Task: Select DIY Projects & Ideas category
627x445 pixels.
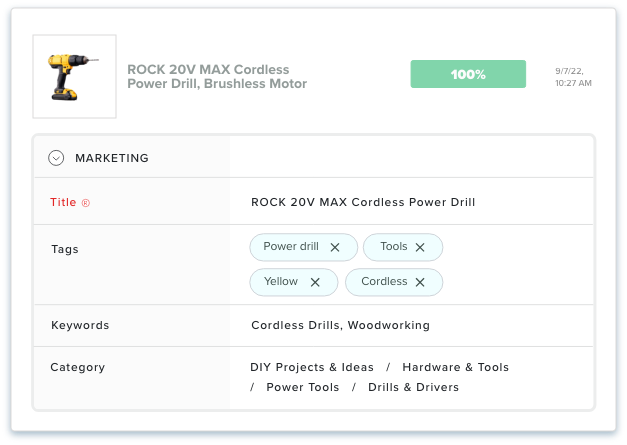Action: pyautogui.click(x=312, y=367)
